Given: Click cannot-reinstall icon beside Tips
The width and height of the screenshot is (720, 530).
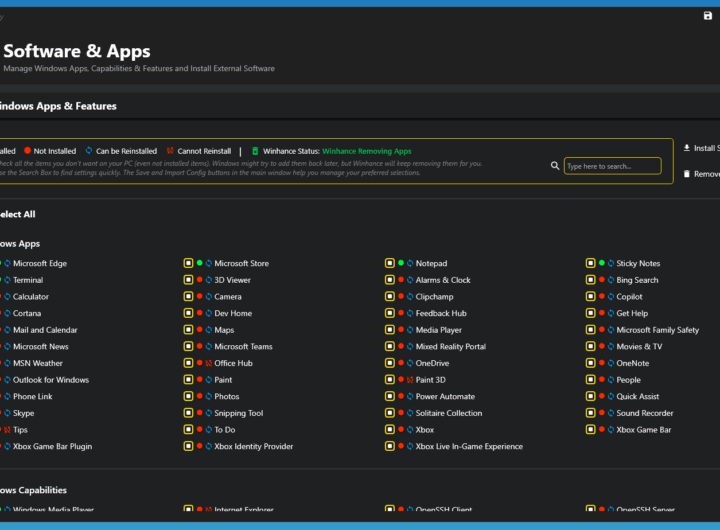Looking at the screenshot, I should pos(7,430).
